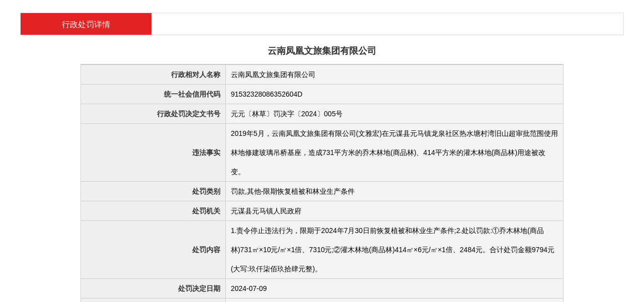Click the 处罚决定日期 label

pos(199,288)
